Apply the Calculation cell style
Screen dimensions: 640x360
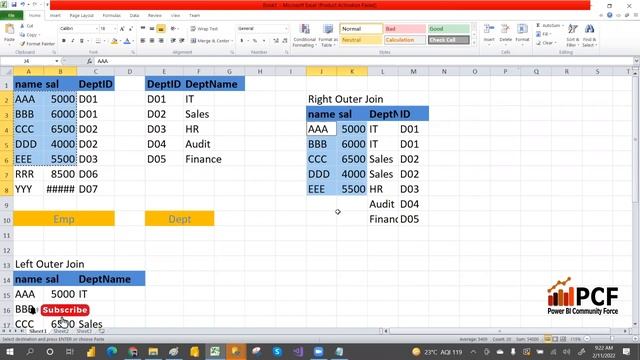(405, 40)
